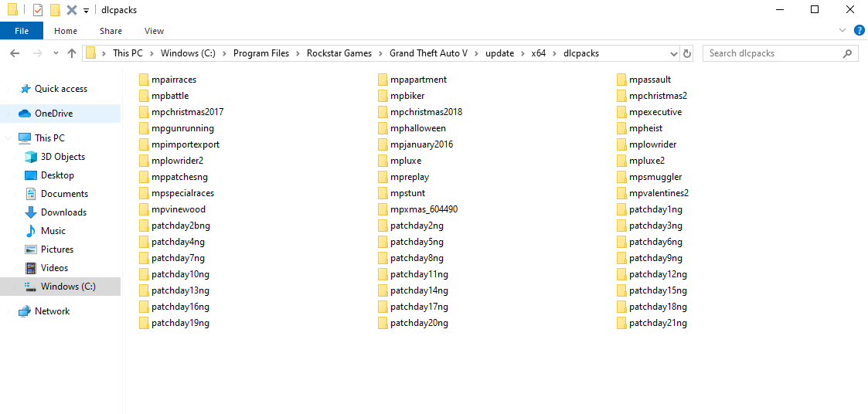Click the New folder icon in title bar
The width and height of the screenshot is (868, 414).
coord(55,9)
